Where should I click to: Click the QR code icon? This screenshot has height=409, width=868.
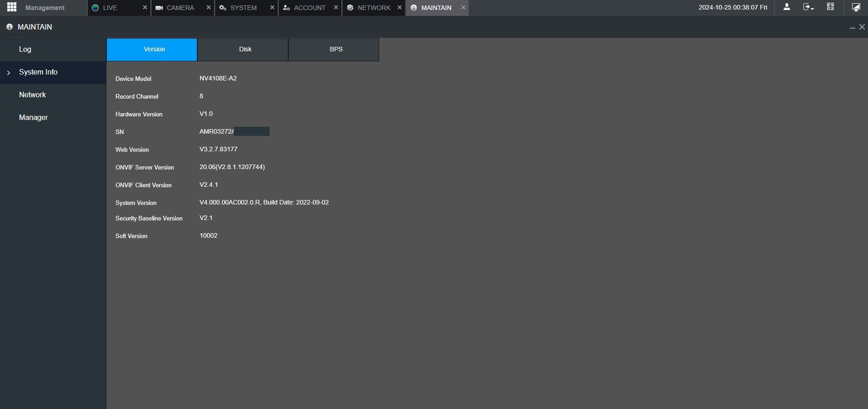tap(830, 7)
